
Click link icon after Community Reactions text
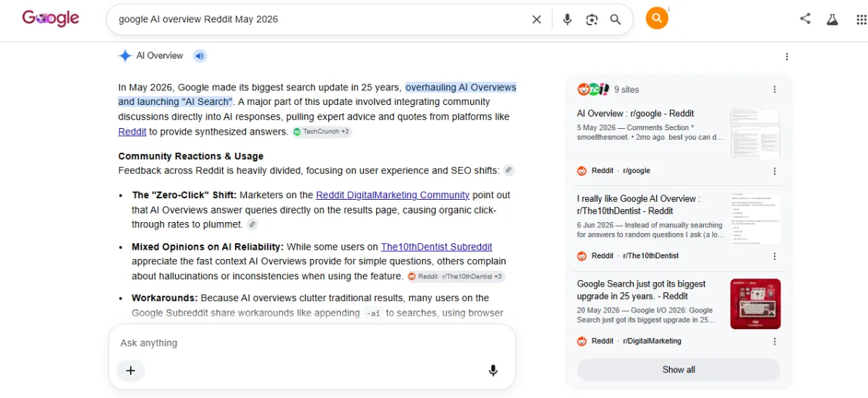(x=509, y=171)
